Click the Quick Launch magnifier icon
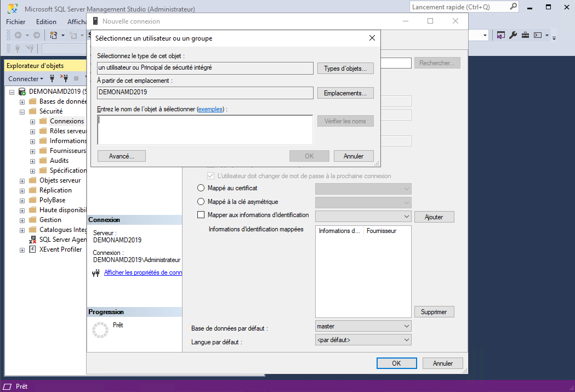The height and width of the screenshot is (392, 575). click(513, 7)
